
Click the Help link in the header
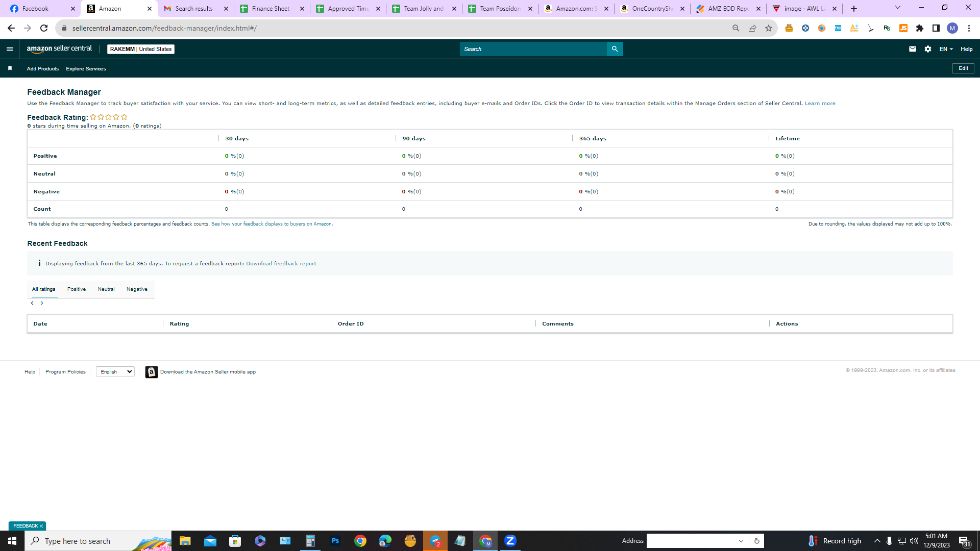966,49
